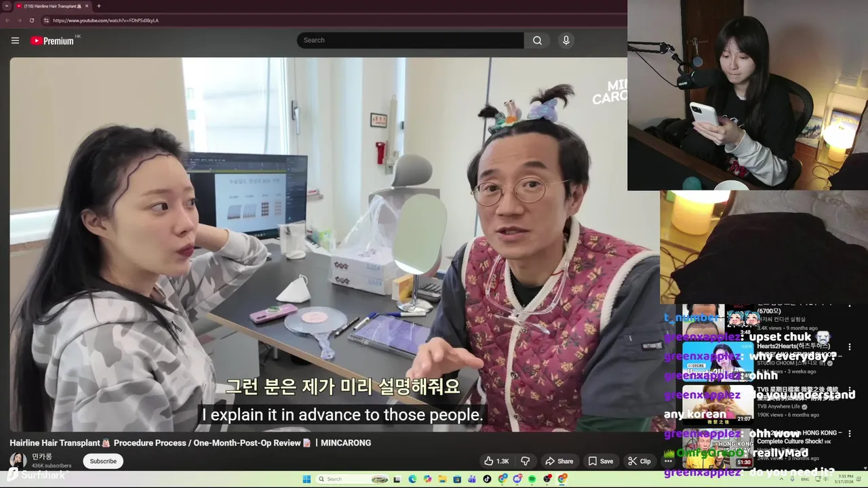Close the Hairline Hair Transplant browser tab

(x=86, y=6)
